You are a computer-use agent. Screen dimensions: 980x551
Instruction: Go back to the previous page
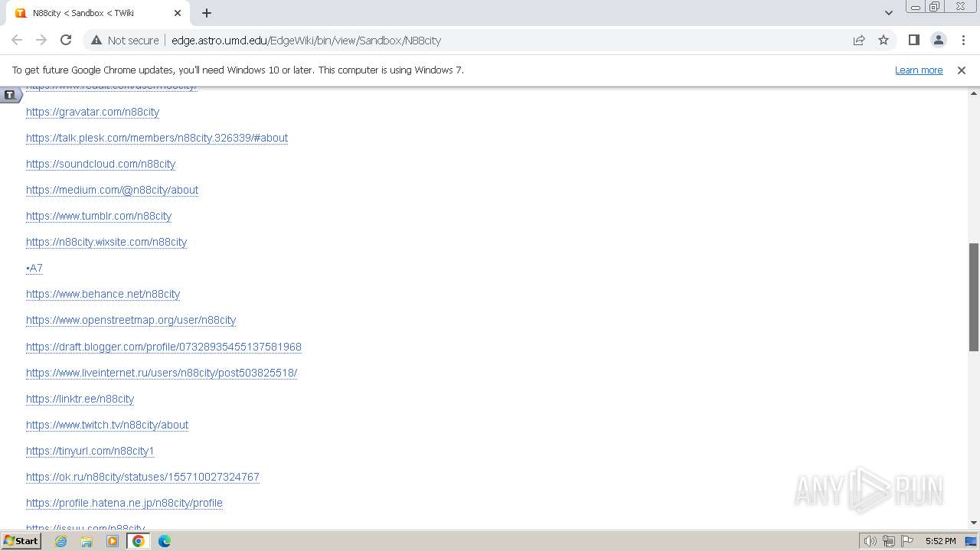[x=17, y=40]
